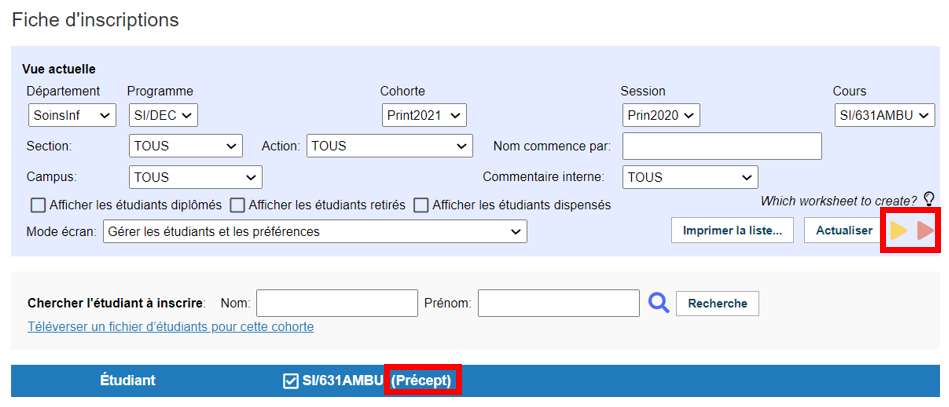The width and height of the screenshot is (949, 407).
Task: Click the Imprimer la liste button
Action: pyautogui.click(x=732, y=231)
